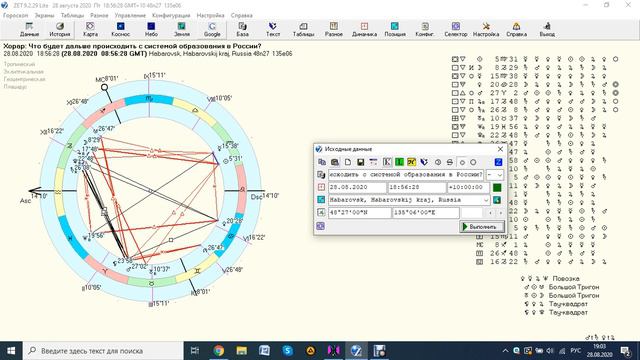Expand triangle on the Sun 5°31 row
This screenshot has width=640, height=360.
[463, 59]
